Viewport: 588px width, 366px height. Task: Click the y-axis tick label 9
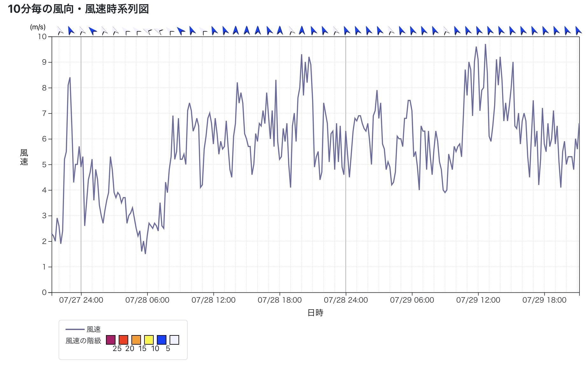[x=45, y=62]
